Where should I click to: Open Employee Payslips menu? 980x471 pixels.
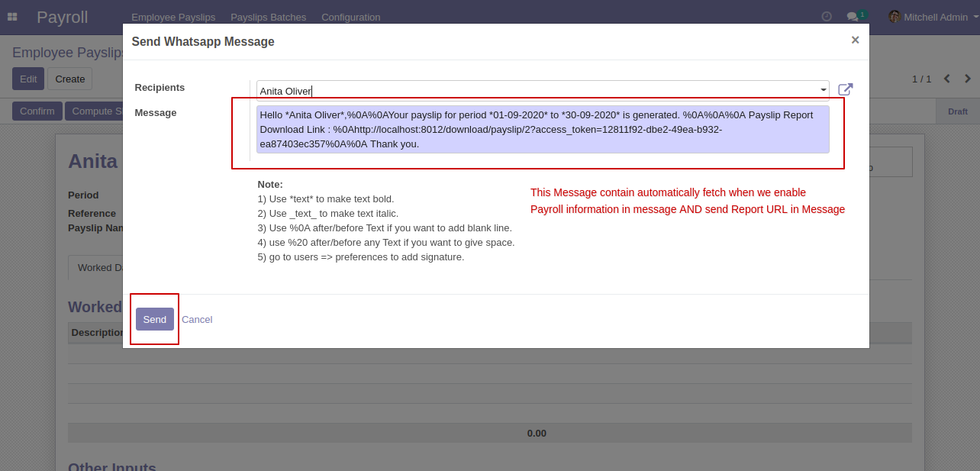[173, 17]
